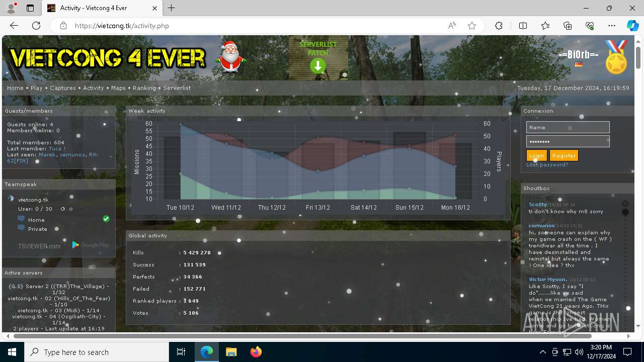644x362 pixels.
Task: Click the vietcong.tk TeamSpeak server name
Action: click(x=33, y=200)
